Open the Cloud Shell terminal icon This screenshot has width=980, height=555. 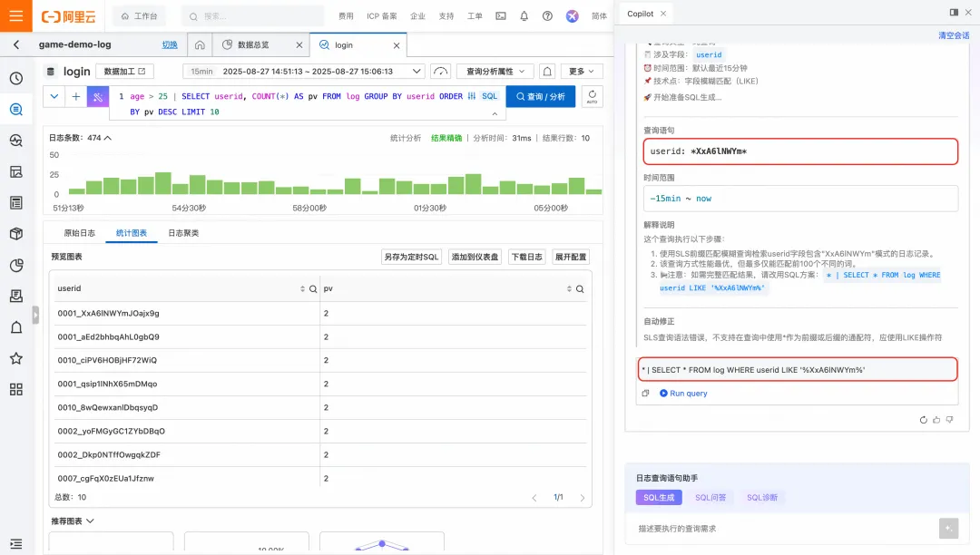point(501,16)
